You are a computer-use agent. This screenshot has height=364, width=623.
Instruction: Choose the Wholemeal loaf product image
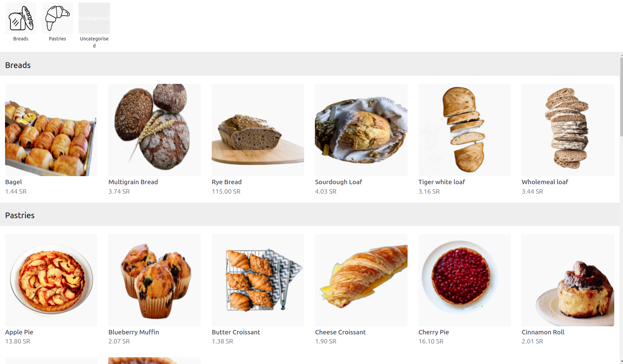568,130
